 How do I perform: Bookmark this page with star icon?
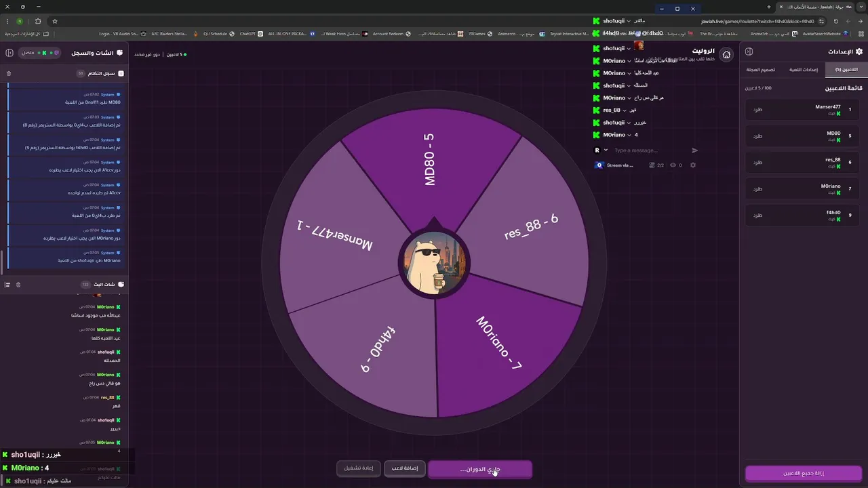[x=55, y=21]
